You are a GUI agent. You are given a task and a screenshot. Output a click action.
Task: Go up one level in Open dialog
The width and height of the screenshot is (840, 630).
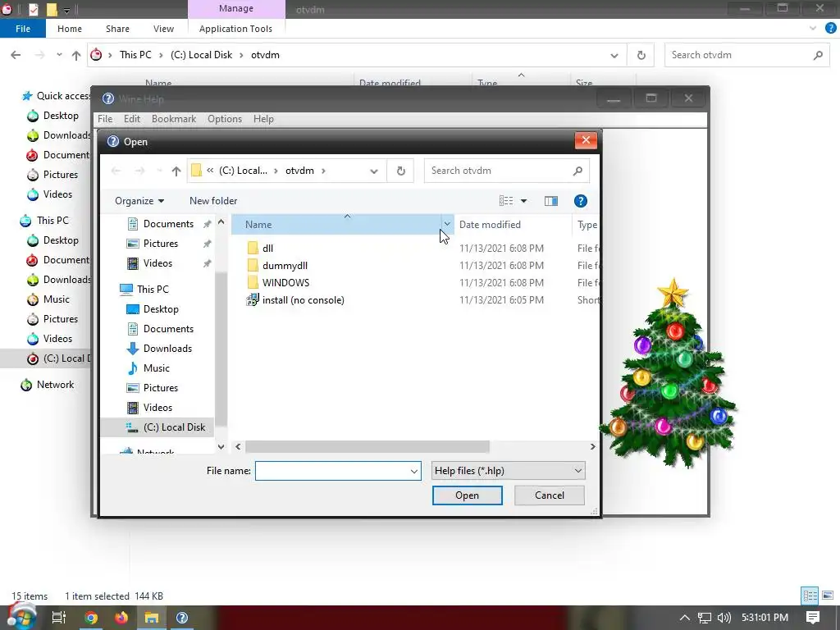point(176,171)
